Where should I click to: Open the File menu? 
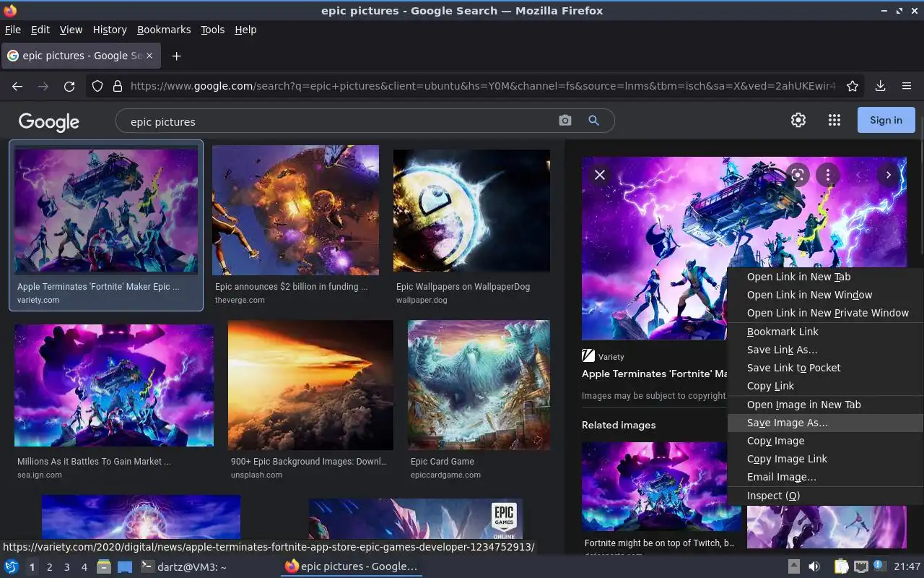(13, 30)
